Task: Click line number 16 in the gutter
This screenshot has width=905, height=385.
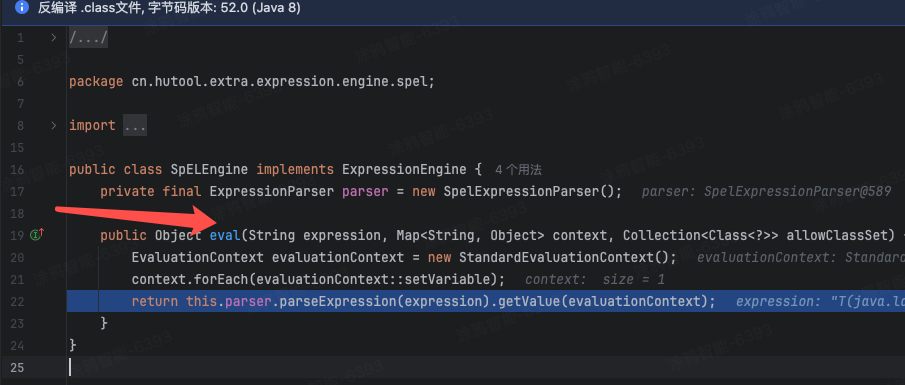Action: coord(17,170)
